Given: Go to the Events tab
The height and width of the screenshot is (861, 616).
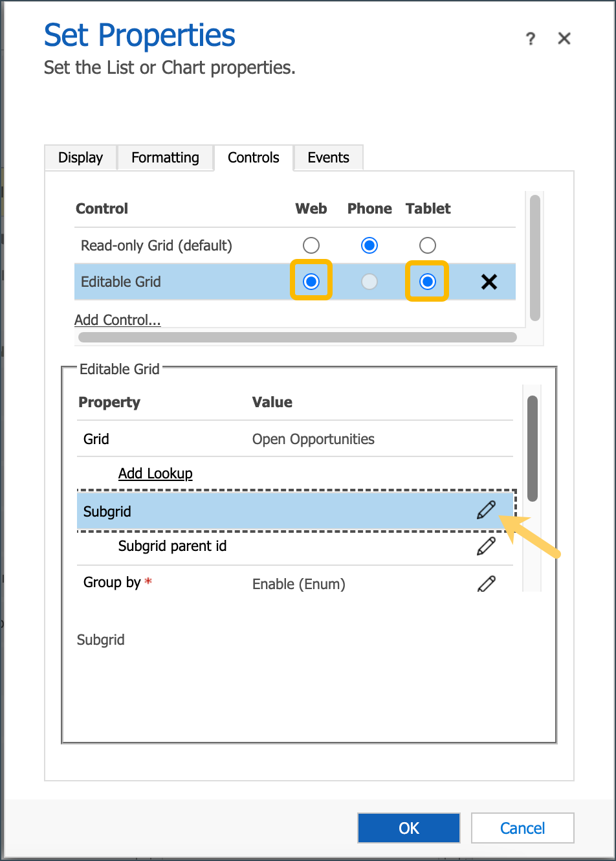Looking at the screenshot, I should click(328, 157).
